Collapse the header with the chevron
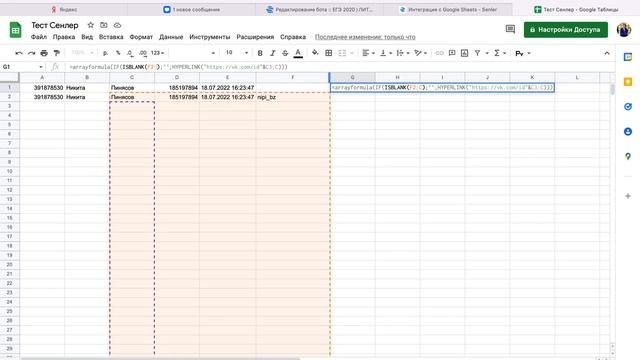Image resolution: width=640 pixels, height=360 pixels. click(607, 53)
